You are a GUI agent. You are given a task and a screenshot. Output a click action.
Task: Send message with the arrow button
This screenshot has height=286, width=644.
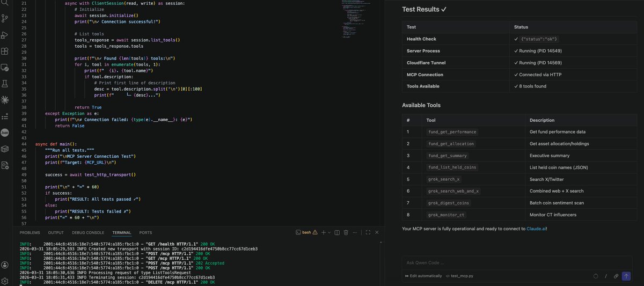626,276
